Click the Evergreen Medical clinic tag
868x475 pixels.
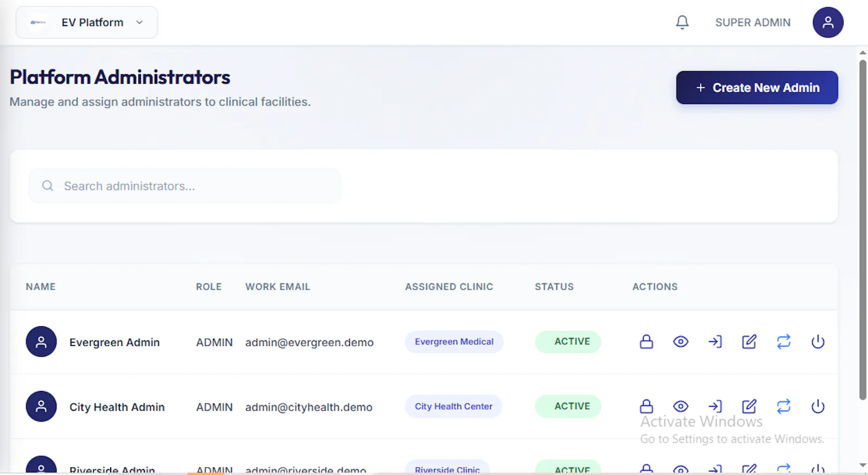454,341
